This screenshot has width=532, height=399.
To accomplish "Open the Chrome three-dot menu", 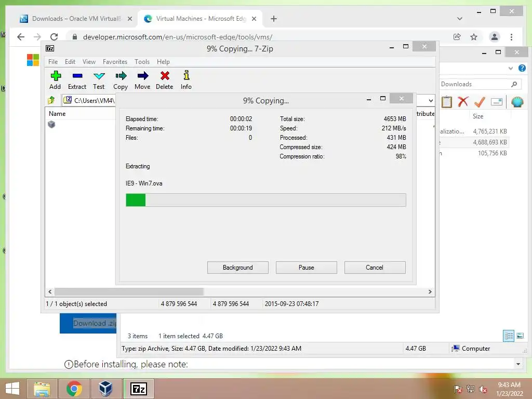I will pyautogui.click(x=511, y=37).
